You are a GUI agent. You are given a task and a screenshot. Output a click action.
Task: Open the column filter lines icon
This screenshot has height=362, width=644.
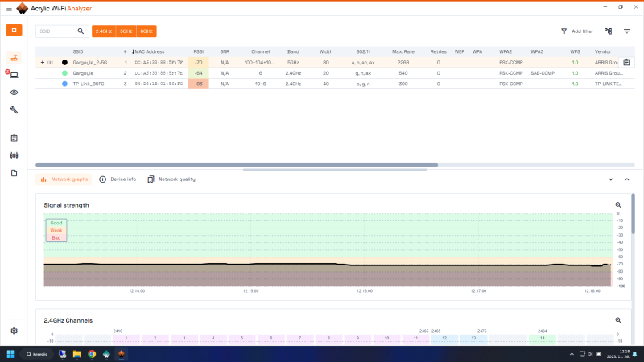(627, 31)
